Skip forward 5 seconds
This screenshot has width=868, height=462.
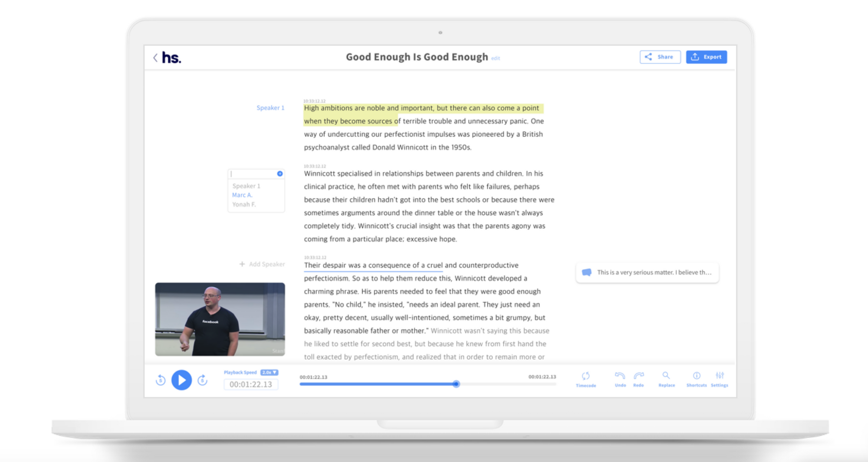tap(202, 380)
